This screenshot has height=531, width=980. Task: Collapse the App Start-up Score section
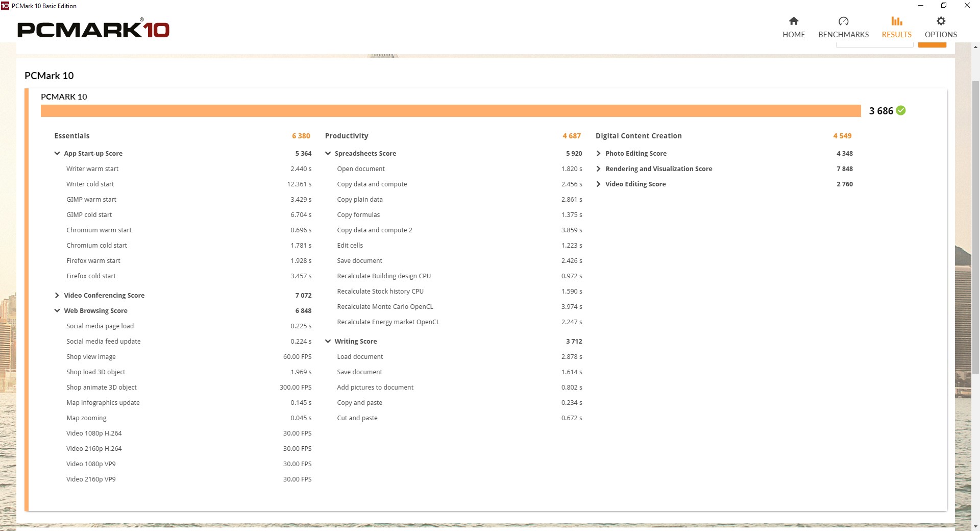(x=57, y=153)
